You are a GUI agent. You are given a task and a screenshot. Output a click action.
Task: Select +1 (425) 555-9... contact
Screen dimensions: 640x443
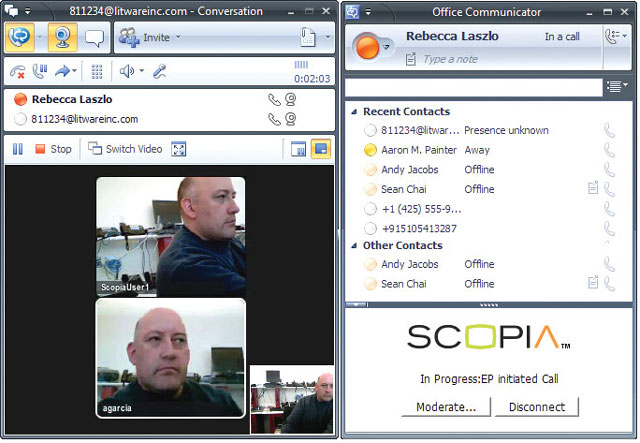[x=490, y=209]
